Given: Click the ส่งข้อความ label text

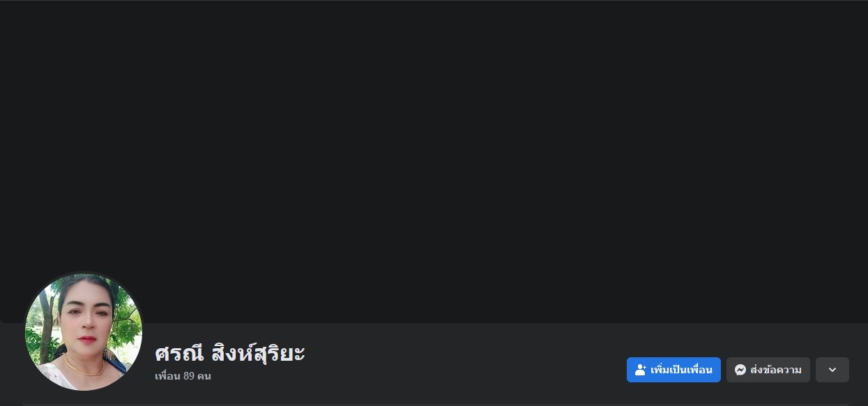Looking at the screenshot, I should tap(776, 370).
